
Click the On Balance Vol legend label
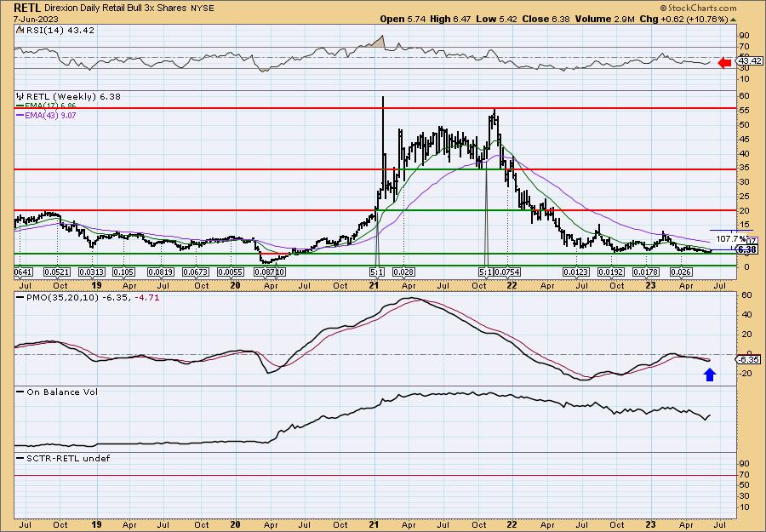(62, 392)
